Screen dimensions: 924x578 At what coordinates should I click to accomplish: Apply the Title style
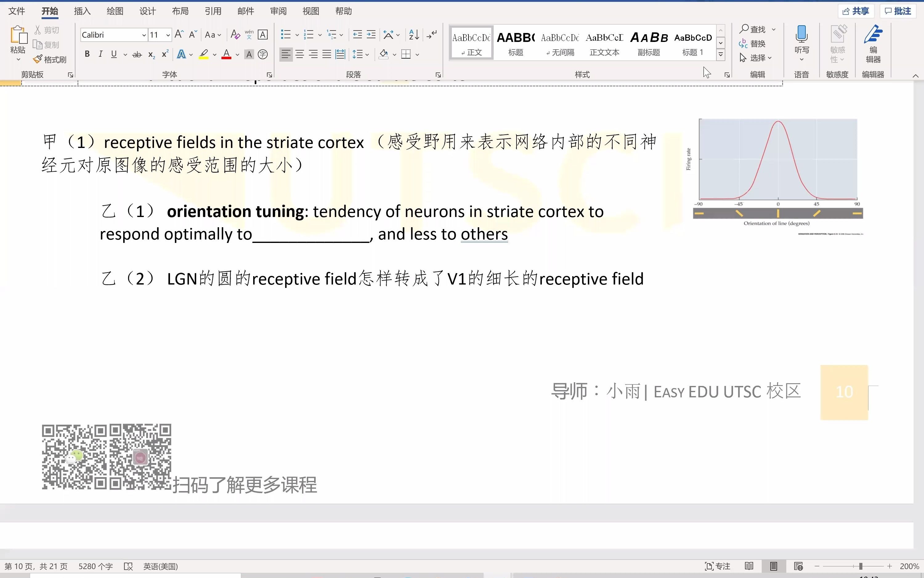(x=516, y=43)
